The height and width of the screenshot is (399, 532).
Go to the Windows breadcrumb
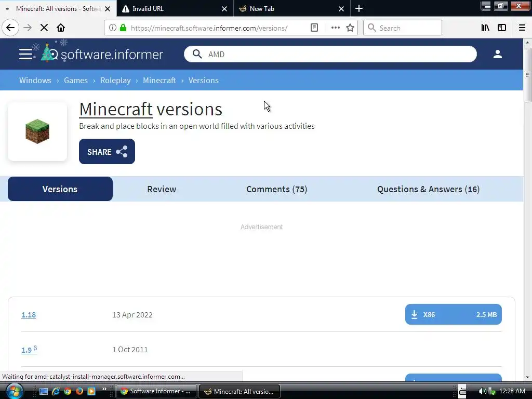point(35,81)
